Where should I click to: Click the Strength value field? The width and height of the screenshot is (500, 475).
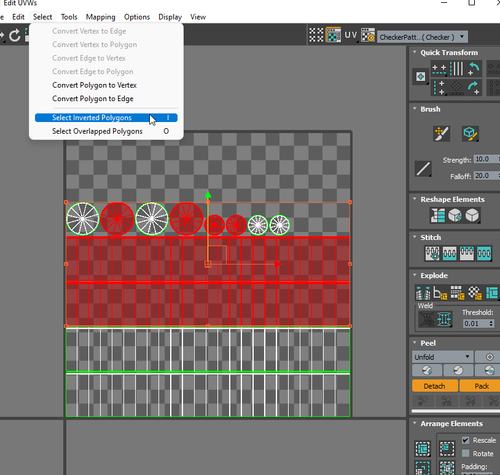(485, 159)
